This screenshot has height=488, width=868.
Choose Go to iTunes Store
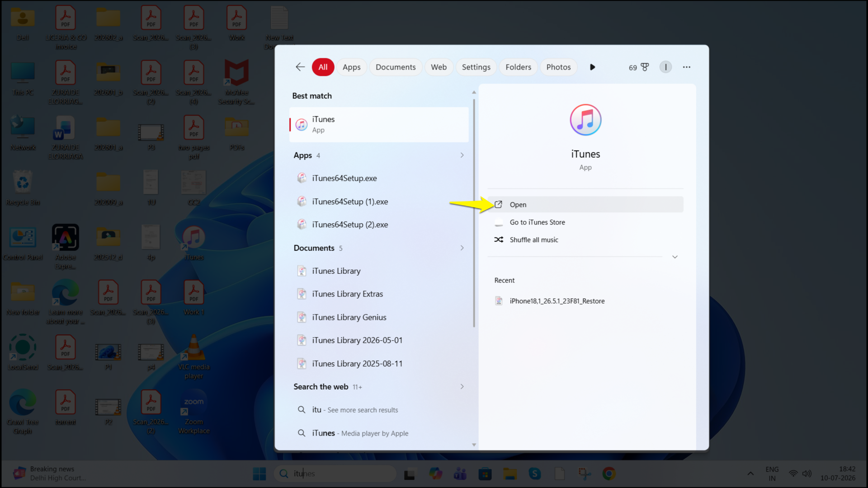pyautogui.click(x=585, y=222)
